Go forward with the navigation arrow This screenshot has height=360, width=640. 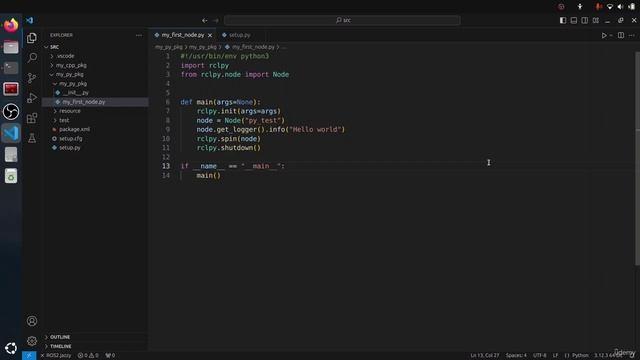click(216, 20)
